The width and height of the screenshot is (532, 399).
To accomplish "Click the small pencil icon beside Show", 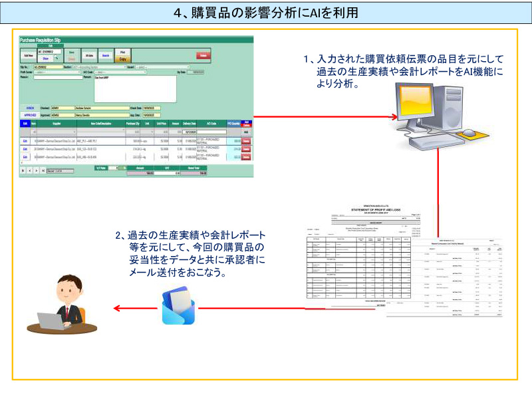I will 56,58.
